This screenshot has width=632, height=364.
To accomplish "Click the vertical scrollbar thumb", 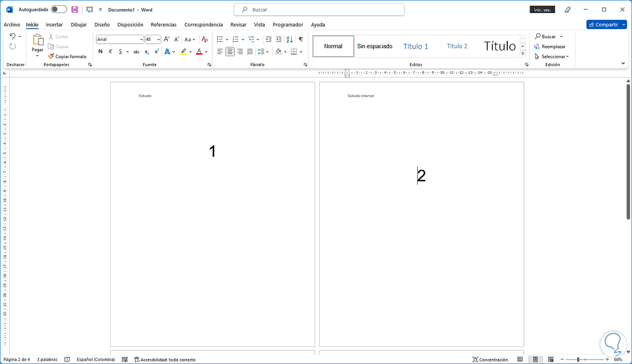I will tap(628, 151).
